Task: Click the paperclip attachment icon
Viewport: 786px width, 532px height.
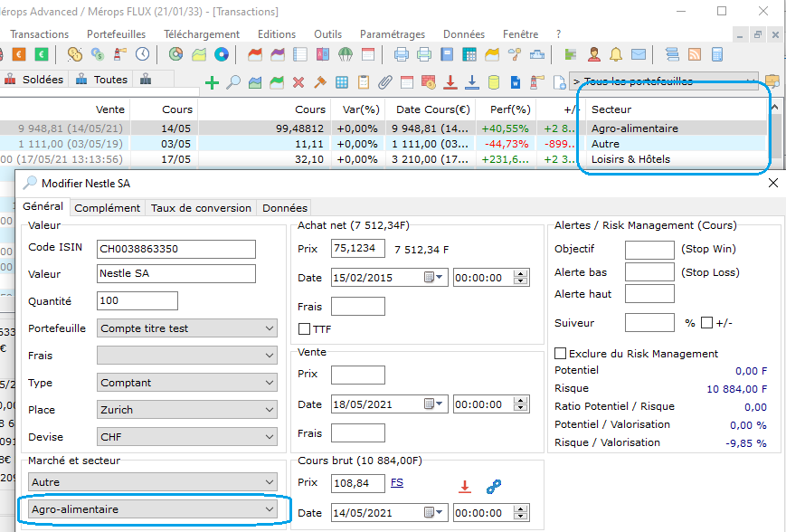Action: click(x=385, y=82)
